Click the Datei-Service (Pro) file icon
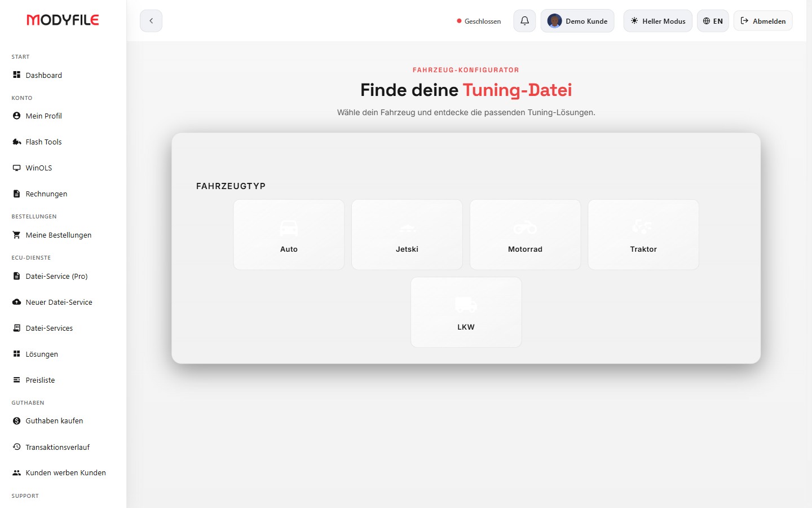This screenshot has height=508, width=812. point(17,276)
